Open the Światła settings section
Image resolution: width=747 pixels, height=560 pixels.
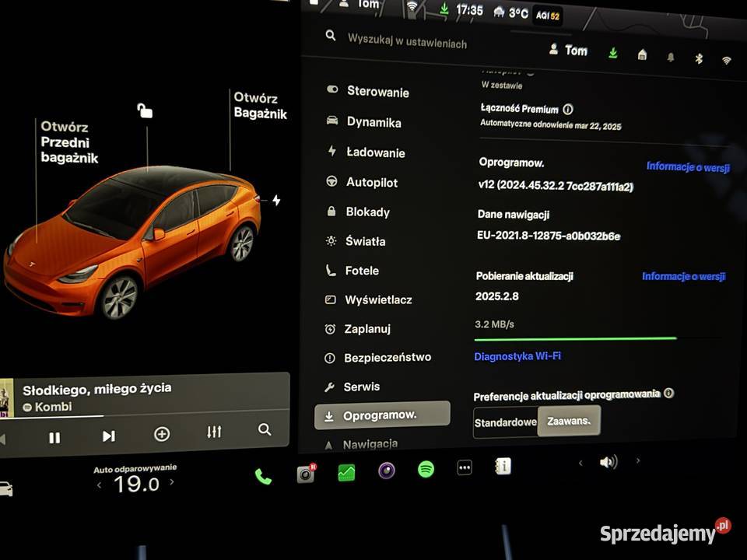point(356,241)
